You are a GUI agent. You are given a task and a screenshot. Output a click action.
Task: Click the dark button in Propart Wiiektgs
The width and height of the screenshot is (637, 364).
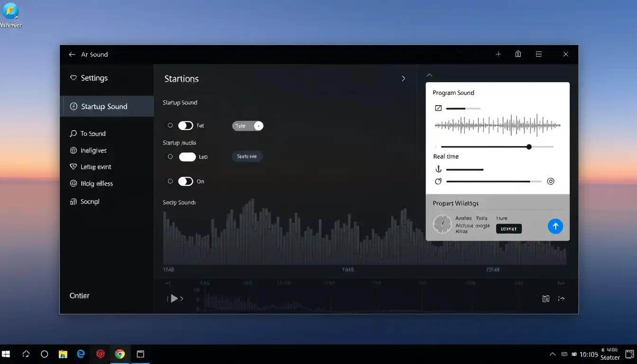(x=509, y=229)
